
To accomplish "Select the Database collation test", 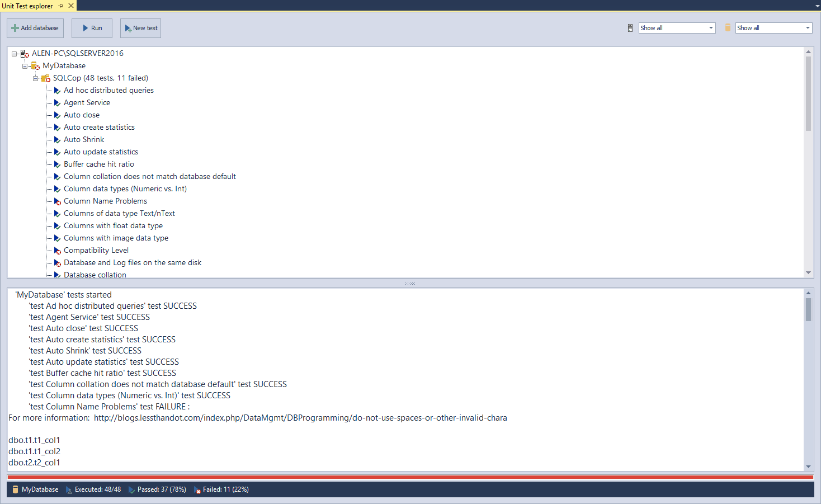I will [95, 275].
